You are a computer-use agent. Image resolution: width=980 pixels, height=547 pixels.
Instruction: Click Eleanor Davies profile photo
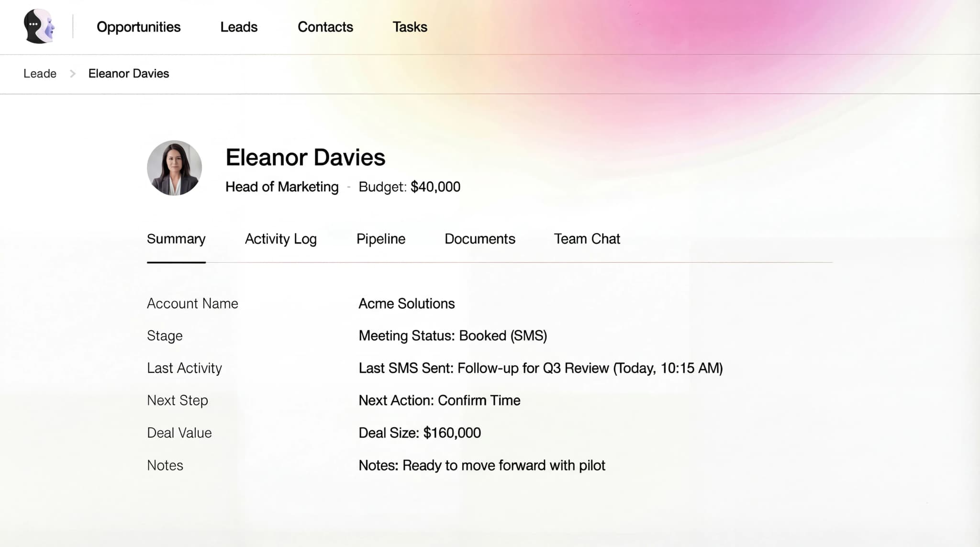pyautogui.click(x=174, y=168)
